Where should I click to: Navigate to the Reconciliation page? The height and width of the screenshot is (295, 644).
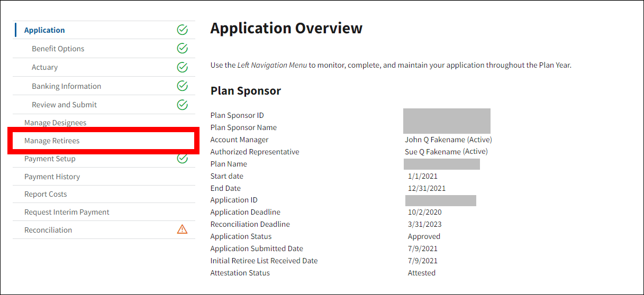click(x=48, y=230)
